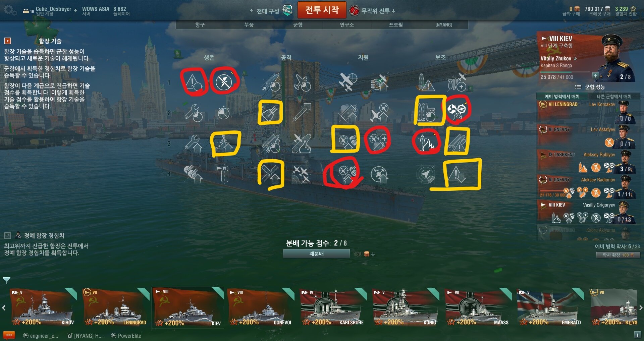Select the torpedo fire skill icon in row 3
The width and height of the screenshot is (644, 341).
click(426, 143)
